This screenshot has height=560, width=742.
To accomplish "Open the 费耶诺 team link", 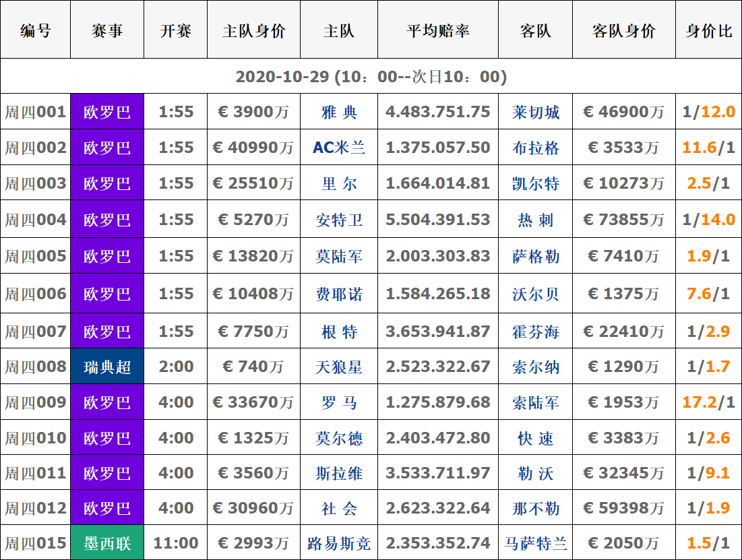I will 339,294.
